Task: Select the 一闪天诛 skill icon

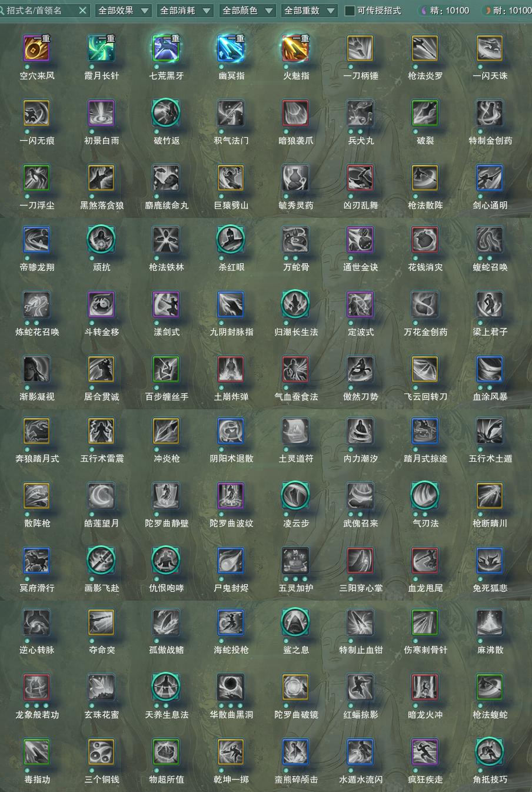Action: click(x=490, y=48)
